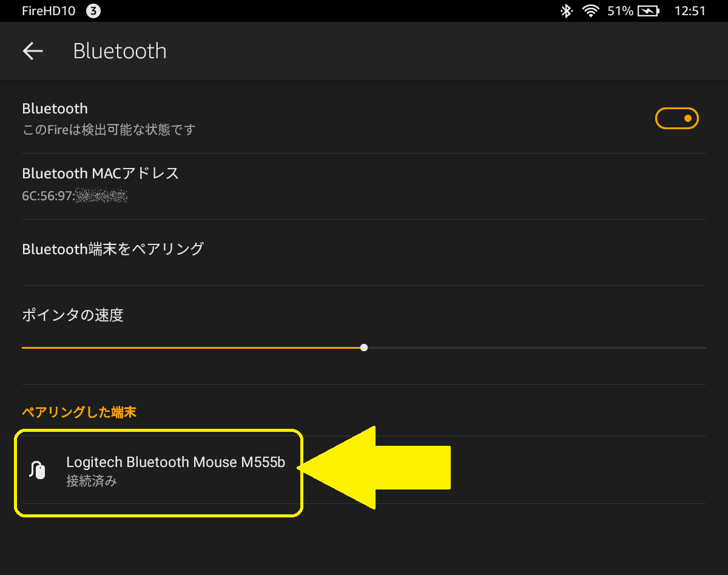
Task: Select the Bluetooth on/off row label
Action: (x=55, y=109)
